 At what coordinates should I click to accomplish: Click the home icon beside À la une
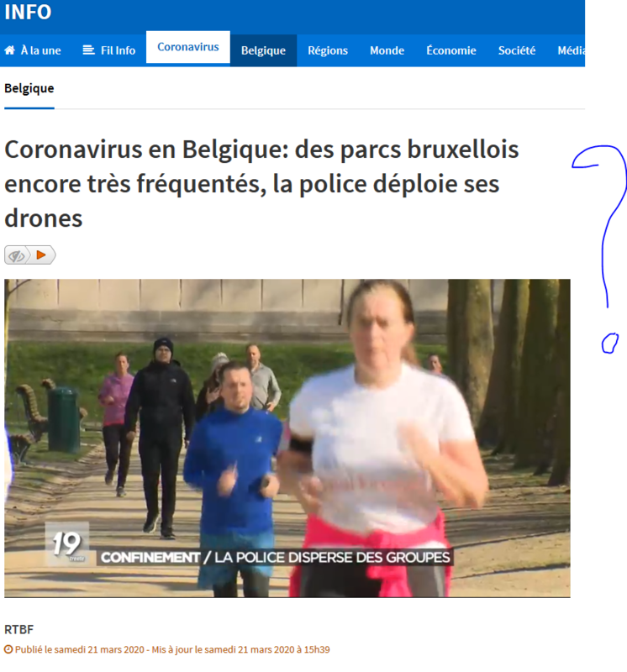tap(9, 50)
